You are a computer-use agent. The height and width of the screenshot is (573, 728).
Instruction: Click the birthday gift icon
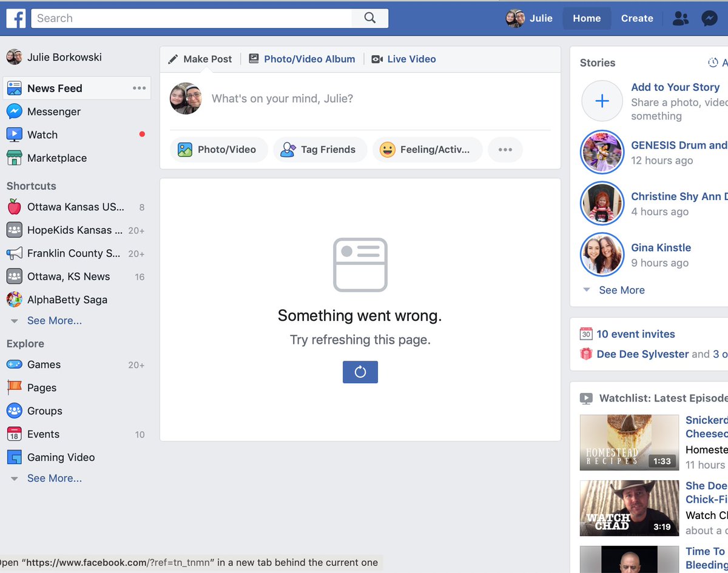coord(586,354)
